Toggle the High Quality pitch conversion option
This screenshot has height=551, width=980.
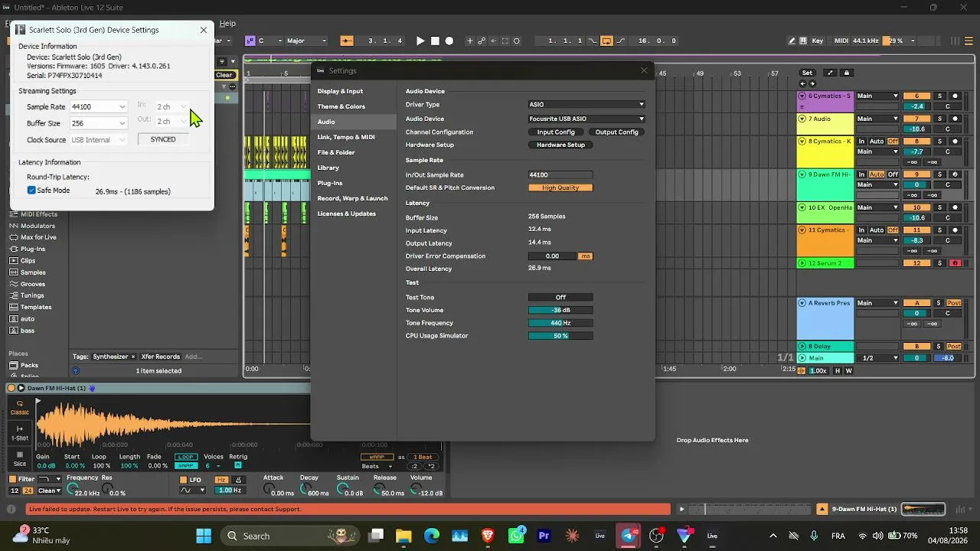(560, 187)
